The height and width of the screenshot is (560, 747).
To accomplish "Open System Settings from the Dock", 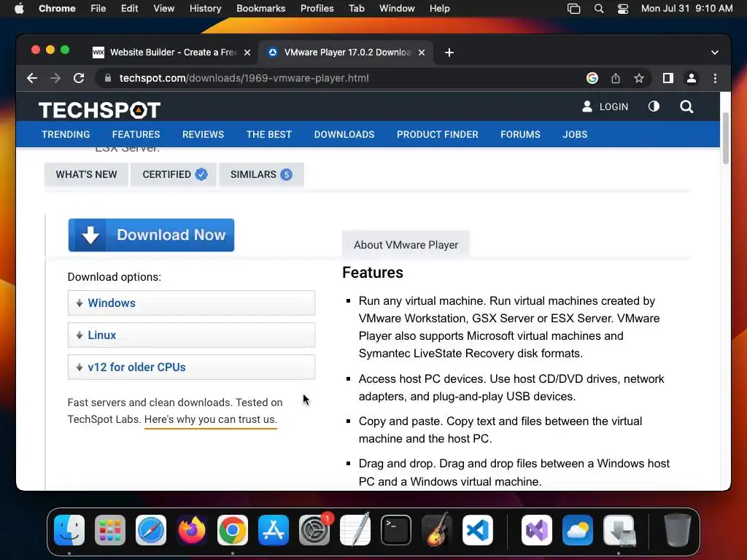I will click(314, 530).
